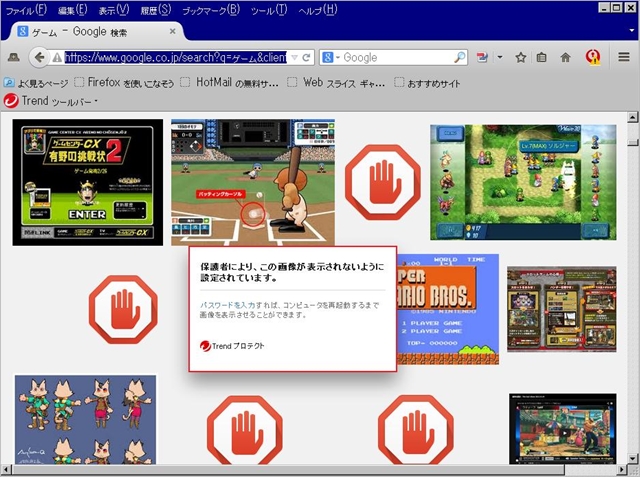
Task: Open the baseball batting game thumbnail
Action: tap(253, 182)
